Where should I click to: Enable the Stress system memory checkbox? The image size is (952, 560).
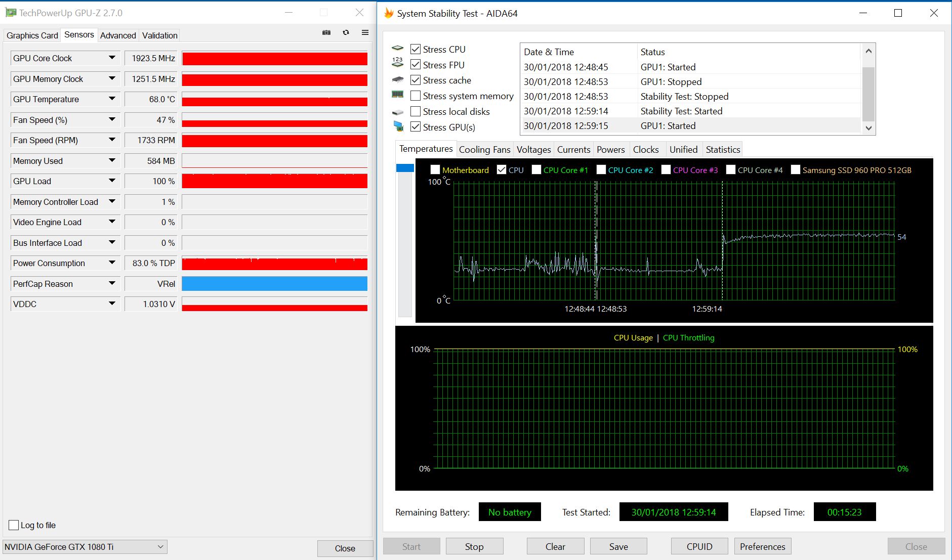pos(416,96)
